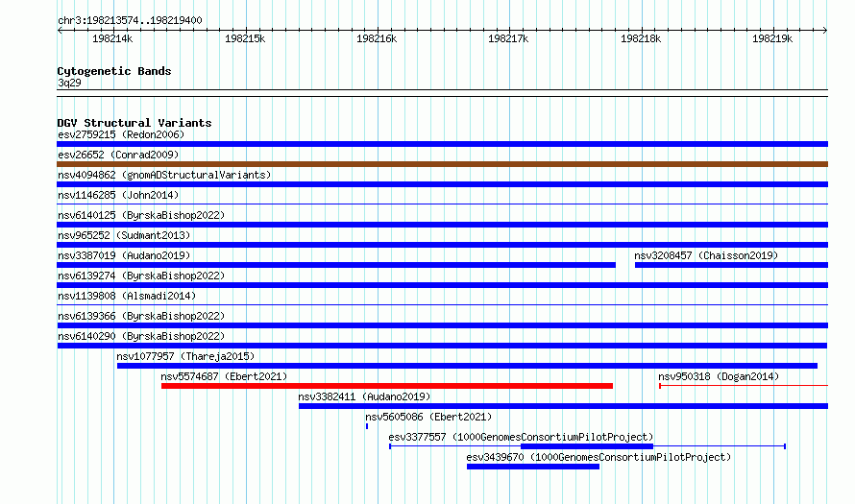Click the esv3439670 1000Genomes variant bar
Image resolution: width=855 pixels, height=504 pixels.
(x=533, y=467)
